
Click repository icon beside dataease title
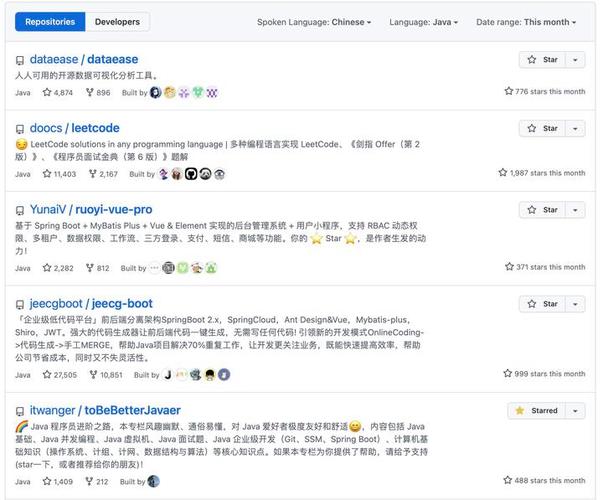click(20, 60)
